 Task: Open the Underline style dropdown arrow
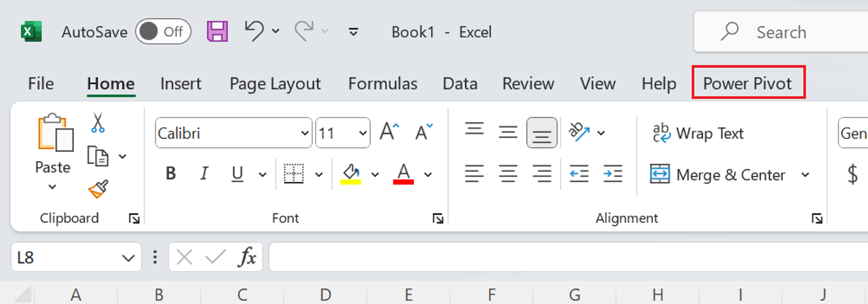click(x=263, y=175)
